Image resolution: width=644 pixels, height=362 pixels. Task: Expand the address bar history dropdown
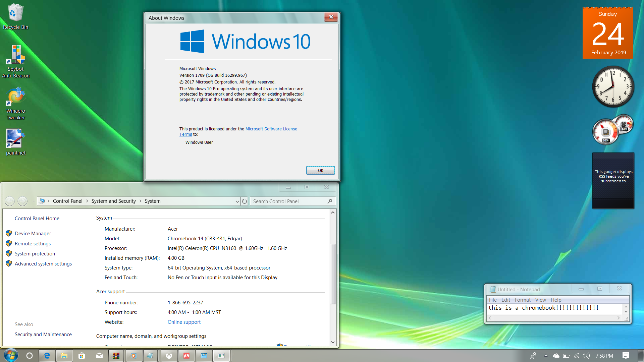[x=237, y=201]
